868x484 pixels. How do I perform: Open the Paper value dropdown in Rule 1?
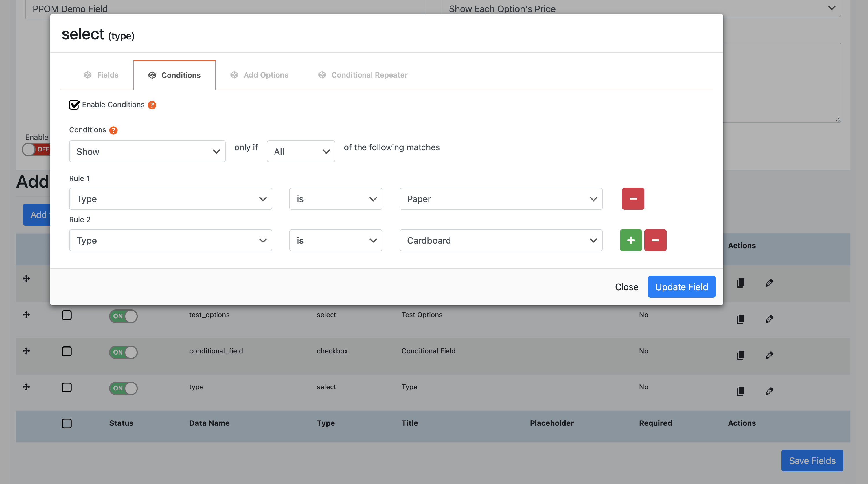(501, 199)
